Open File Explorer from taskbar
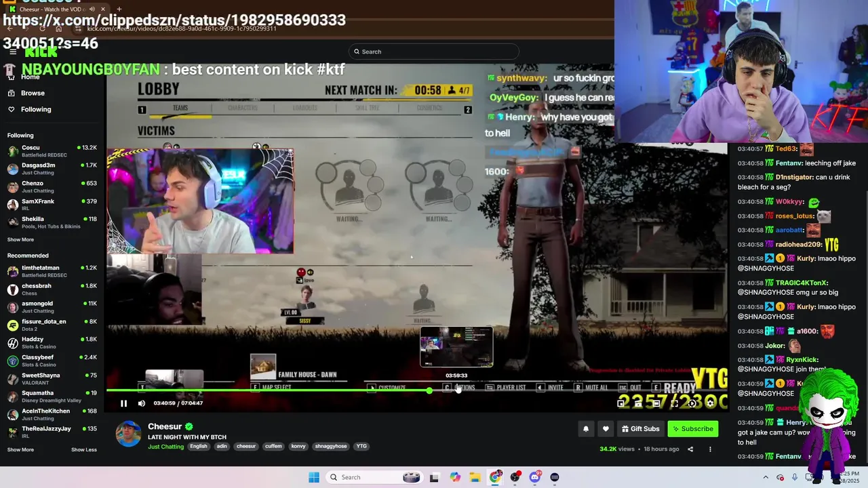This screenshot has width=868, height=488. (x=475, y=477)
